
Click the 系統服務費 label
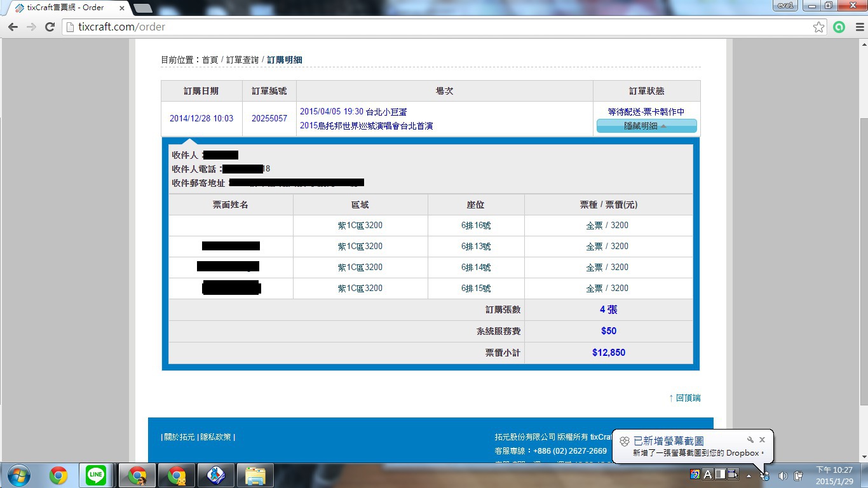(x=499, y=331)
